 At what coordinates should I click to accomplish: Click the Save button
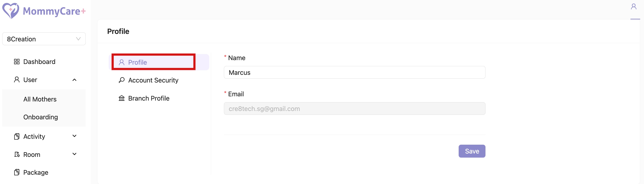click(x=472, y=151)
